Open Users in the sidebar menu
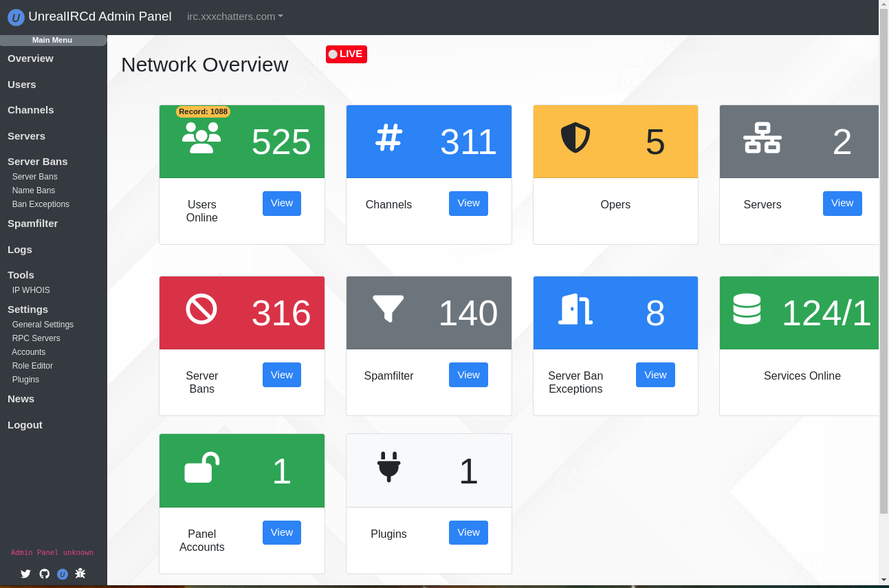The height and width of the screenshot is (588, 889). point(22,85)
